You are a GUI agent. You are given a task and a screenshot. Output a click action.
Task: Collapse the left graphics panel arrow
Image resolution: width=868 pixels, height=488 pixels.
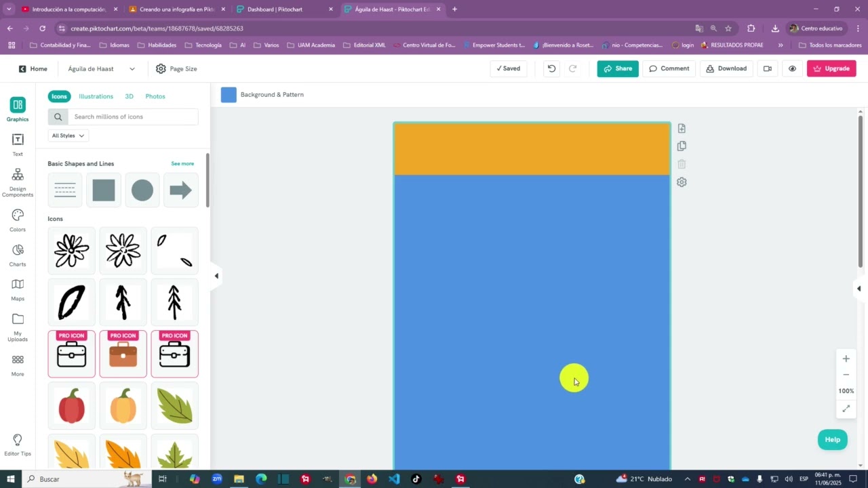click(x=216, y=276)
